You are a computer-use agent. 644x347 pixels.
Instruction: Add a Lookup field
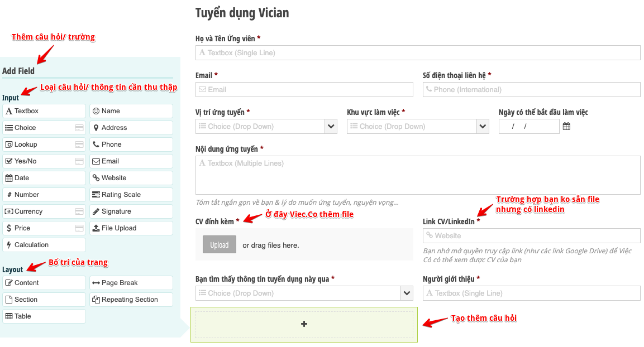point(44,144)
